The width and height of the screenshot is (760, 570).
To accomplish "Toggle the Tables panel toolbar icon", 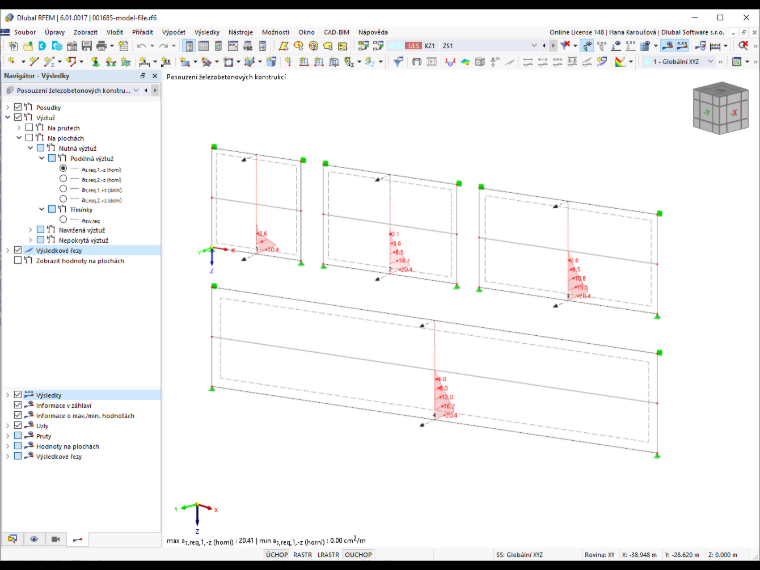I will tap(204, 46).
